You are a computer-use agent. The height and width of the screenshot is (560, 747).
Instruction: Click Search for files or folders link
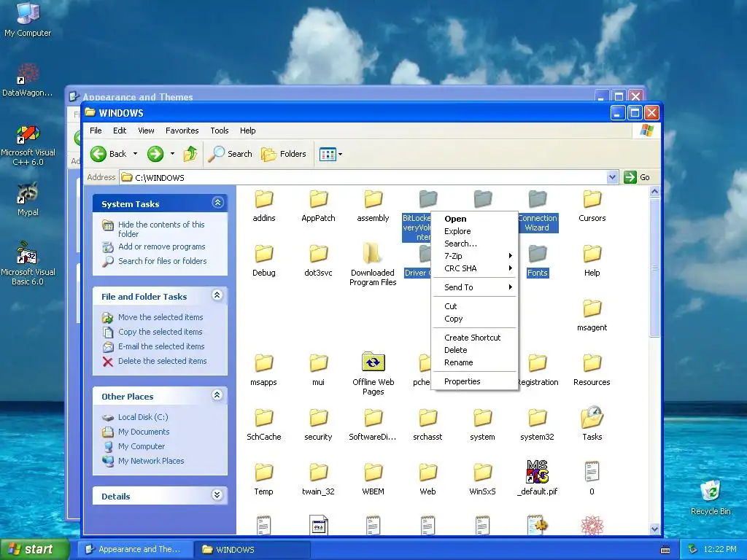163,261
